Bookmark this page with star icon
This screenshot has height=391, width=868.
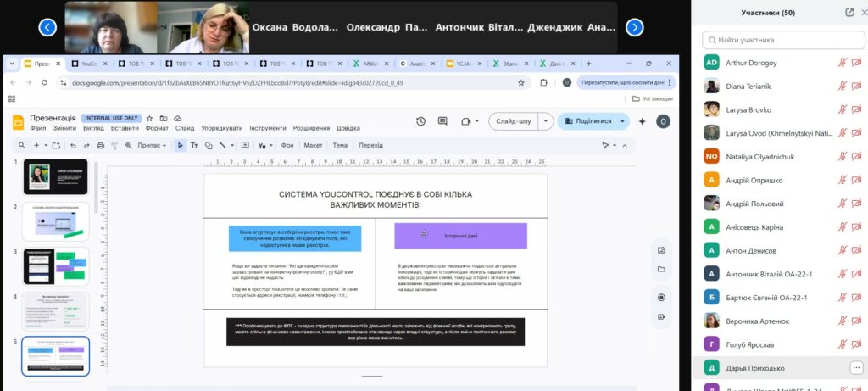(x=521, y=82)
